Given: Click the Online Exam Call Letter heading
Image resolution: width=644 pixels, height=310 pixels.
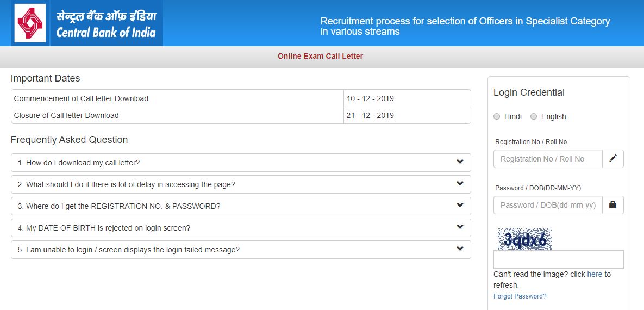Looking at the screenshot, I should coord(320,56).
